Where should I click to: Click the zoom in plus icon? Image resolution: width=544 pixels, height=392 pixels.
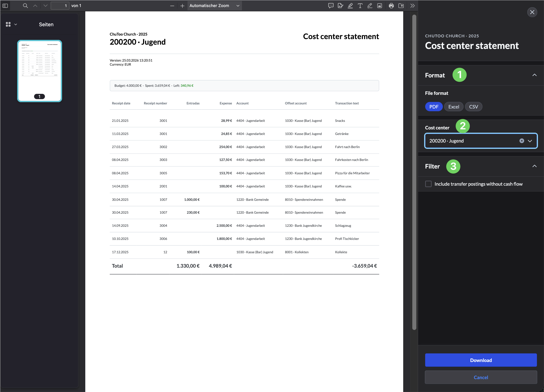[182, 6]
